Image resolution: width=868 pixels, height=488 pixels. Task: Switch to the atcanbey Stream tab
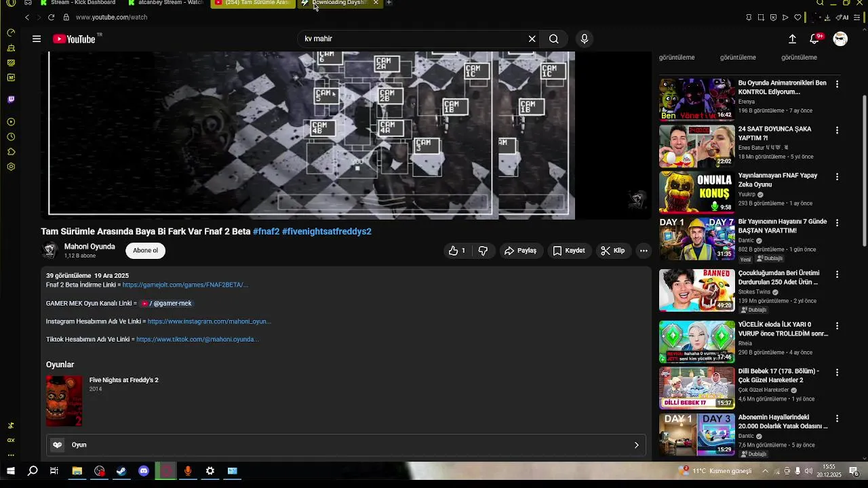point(166,3)
